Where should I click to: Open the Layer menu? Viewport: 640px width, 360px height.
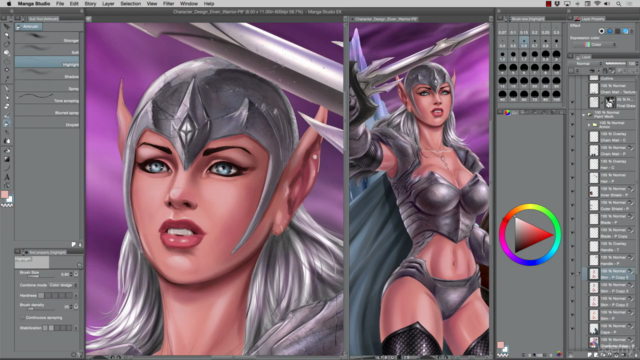tap(108, 4)
